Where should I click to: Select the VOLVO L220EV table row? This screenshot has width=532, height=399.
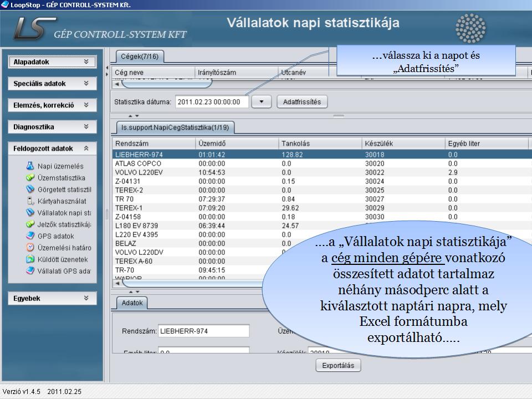(137, 172)
